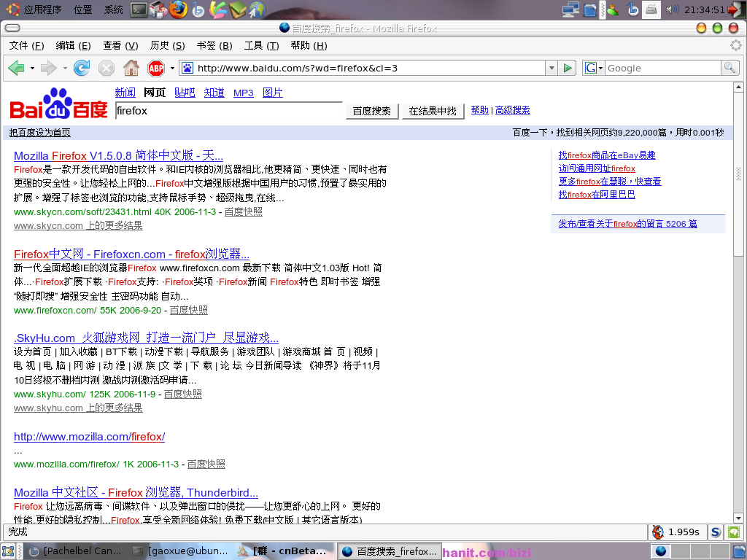Open the 找firefox商品在eBay易趣 ad link

tap(607, 155)
